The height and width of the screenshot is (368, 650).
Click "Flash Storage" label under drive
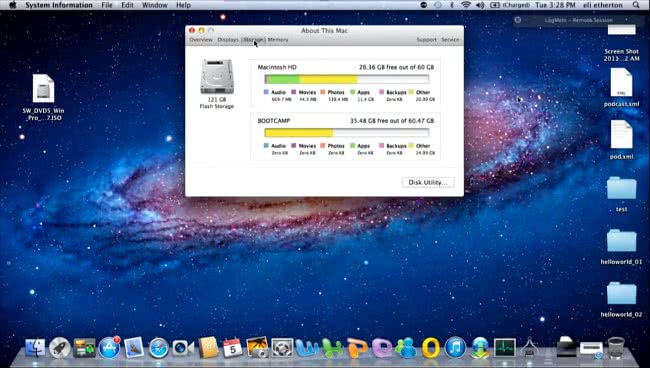(217, 107)
